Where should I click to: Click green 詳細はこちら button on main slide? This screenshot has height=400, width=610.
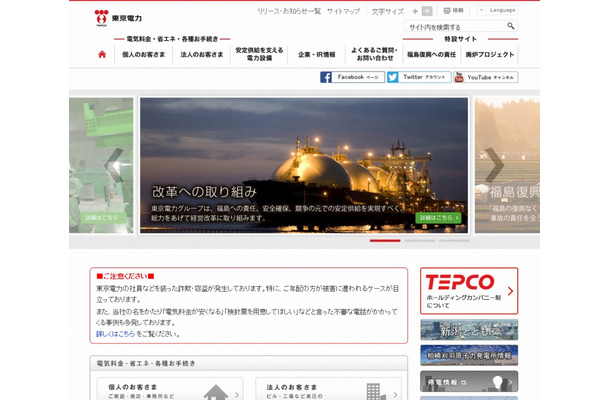point(438,218)
